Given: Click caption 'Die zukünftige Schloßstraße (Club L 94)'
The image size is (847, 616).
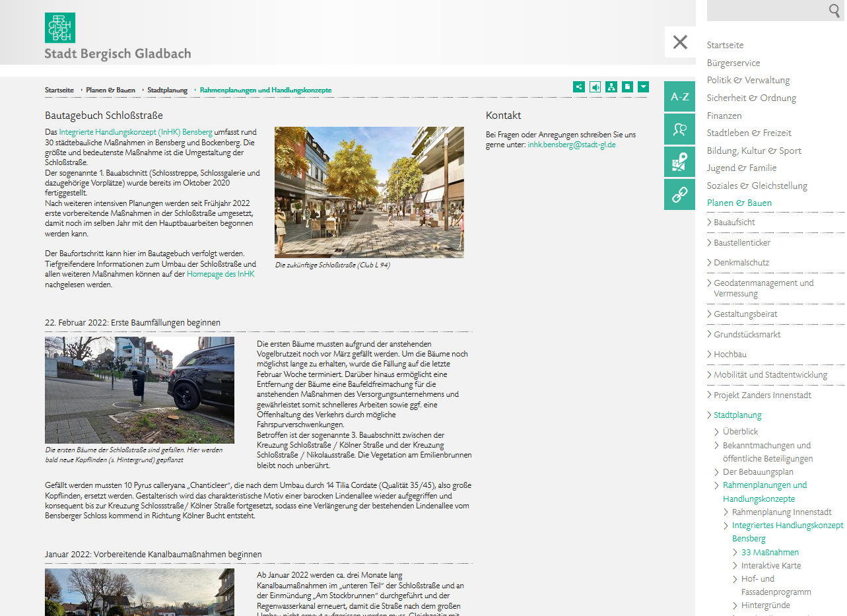Looking at the screenshot, I should (333, 265).
